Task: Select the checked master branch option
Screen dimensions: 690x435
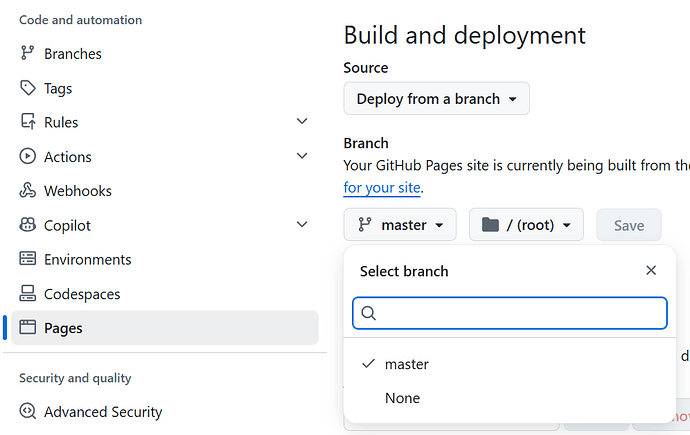Action: (509, 364)
